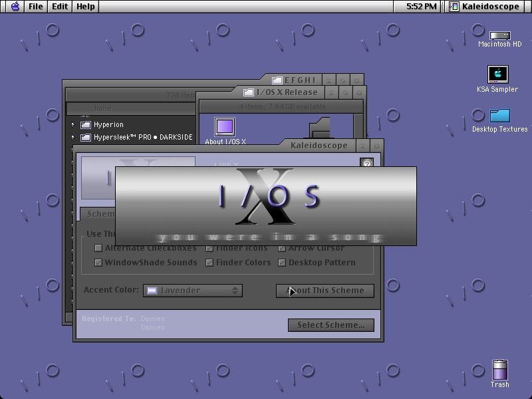This screenshot has width=532, height=399.
Task: Click the Lavender color swatch
Action: click(152, 291)
